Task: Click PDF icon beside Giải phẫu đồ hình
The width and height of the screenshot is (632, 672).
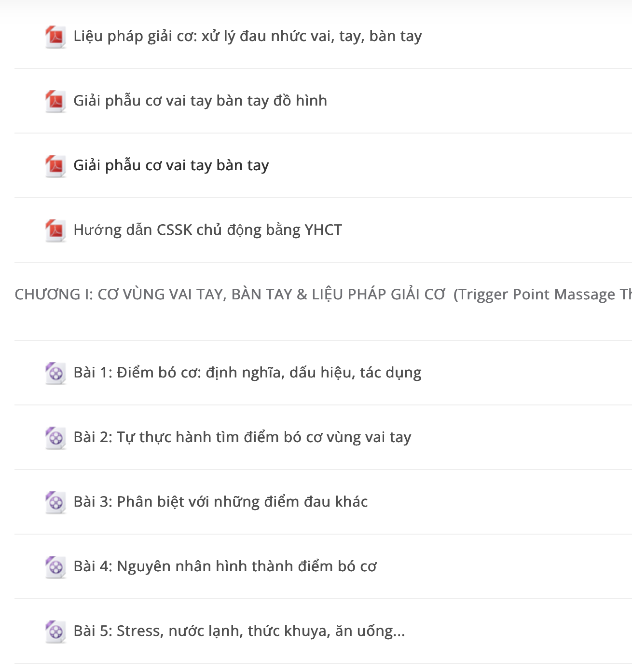Action: (x=55, y=101)
